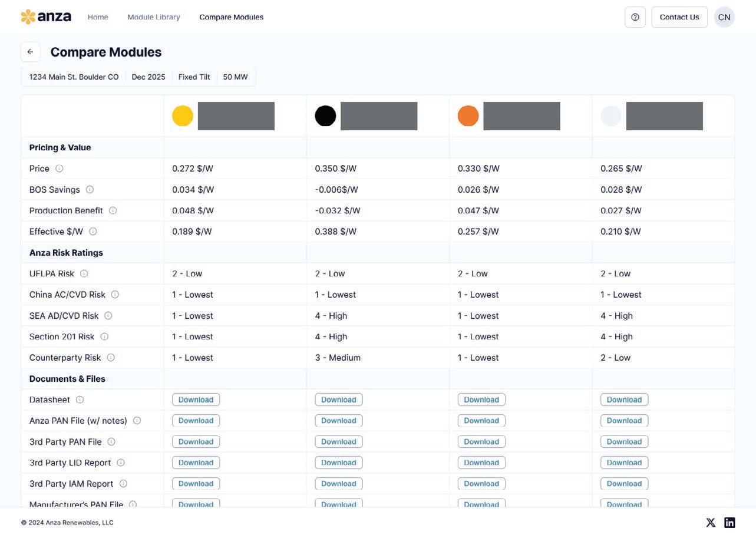Download the Datasheet for the black module
The image size is (756, 538).
[339, 400]
